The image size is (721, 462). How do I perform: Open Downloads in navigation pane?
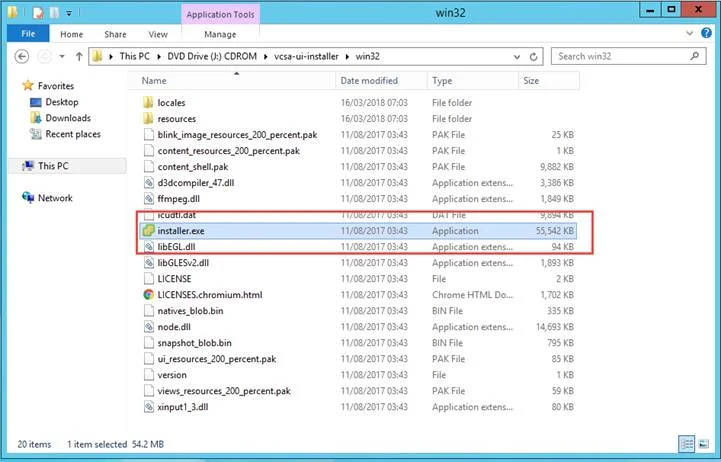(68, 118)
